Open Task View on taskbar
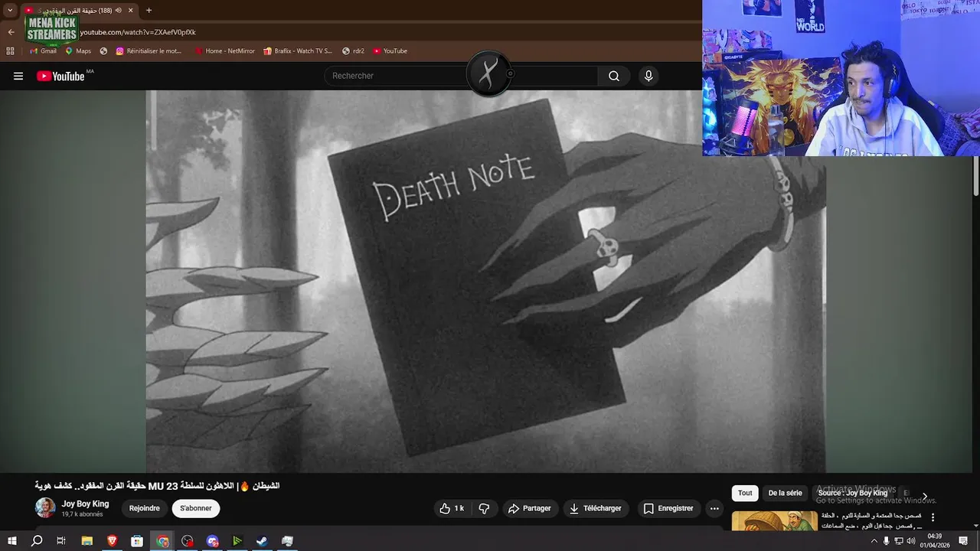This screenshot has height=551, width=980. coord(61,541)
